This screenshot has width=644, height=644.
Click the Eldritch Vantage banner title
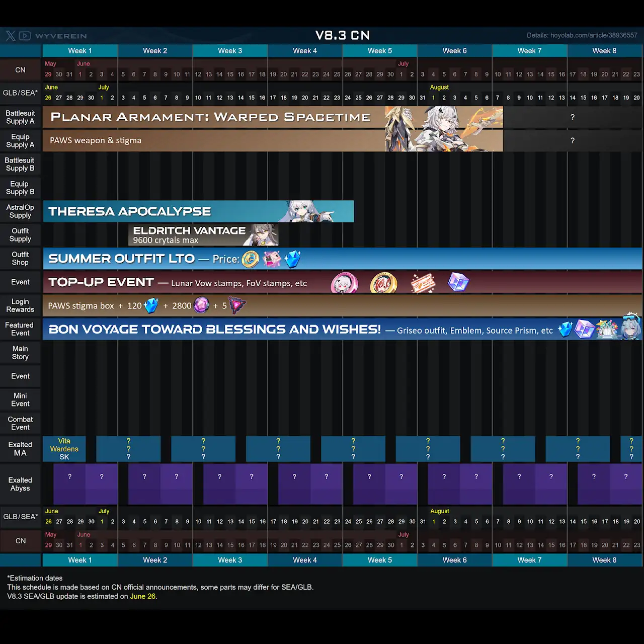(189, 230)
